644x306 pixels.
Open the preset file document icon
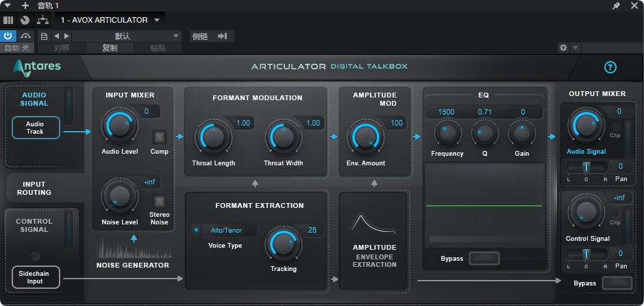tap(45, 36)
